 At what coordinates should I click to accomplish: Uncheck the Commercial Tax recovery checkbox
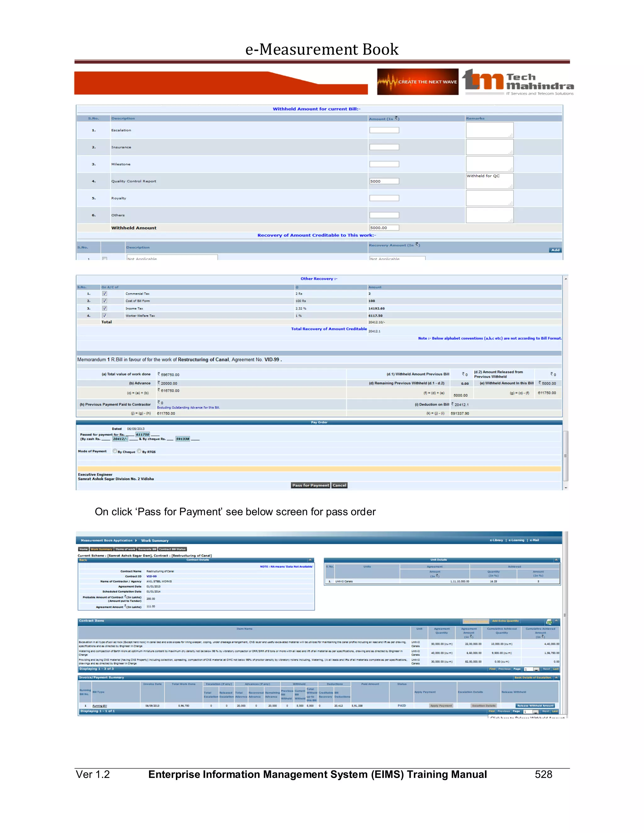[x=104, y=294]
